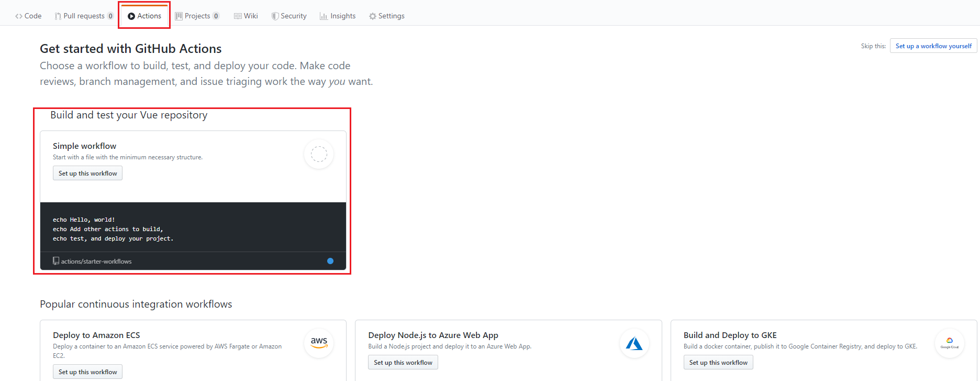Set up Deploy Node.js to Azure workflow
This screenshot has height=381, width=980.
(x=403, y=363)
